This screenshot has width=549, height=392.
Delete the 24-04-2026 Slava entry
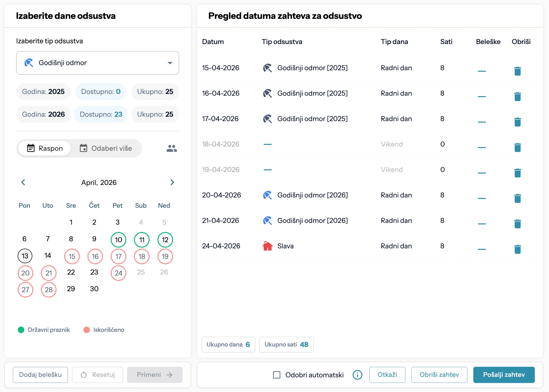click(517, 249)
